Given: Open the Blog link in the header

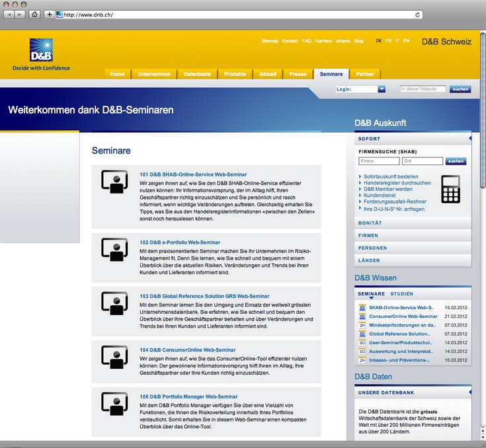Looking at the screenshot, I should [x=358, y=41].
